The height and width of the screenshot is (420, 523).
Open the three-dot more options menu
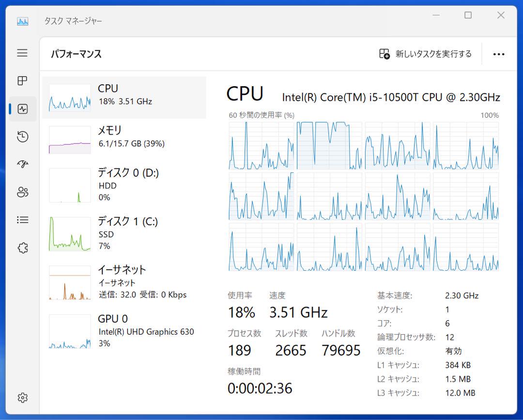click(499, 54)
